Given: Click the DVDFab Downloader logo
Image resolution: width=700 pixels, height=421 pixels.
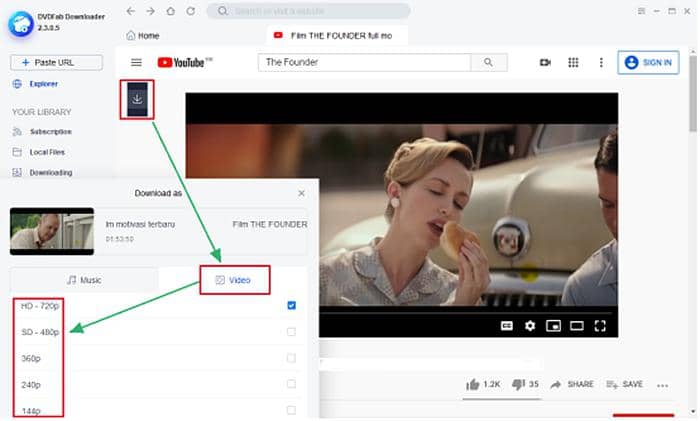Looking at the screenshot, I should click(x=21, y=24).
